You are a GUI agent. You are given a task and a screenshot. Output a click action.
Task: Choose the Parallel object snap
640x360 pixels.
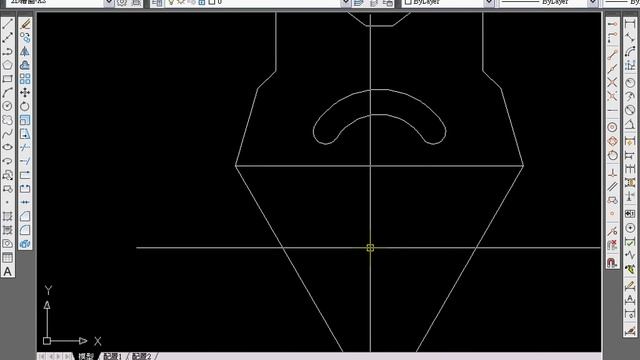pos(612,187)
